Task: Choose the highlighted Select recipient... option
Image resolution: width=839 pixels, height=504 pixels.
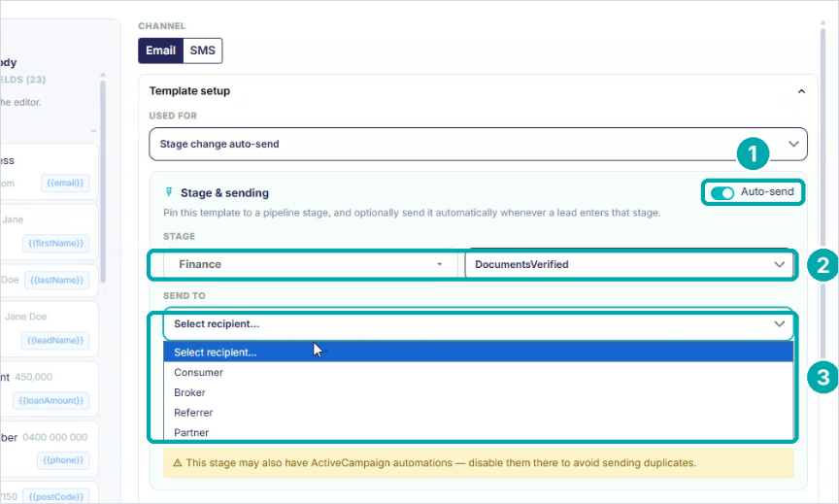Action: coord(478,353)
